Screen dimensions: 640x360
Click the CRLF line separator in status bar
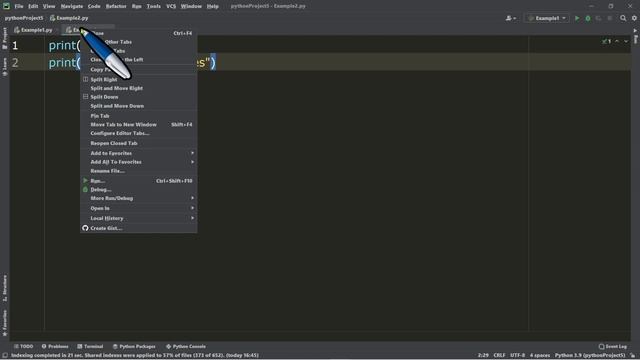coord(499,356)
